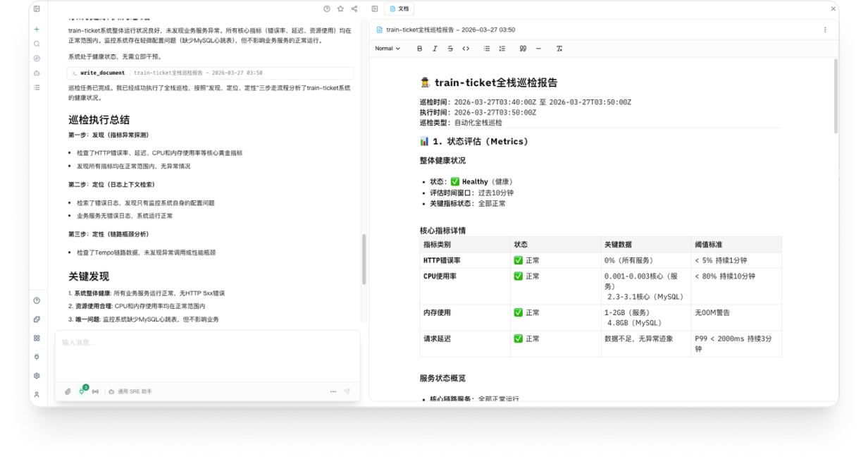Switch to the 文档 tab
This screenshot has height=464, width=868.
pos(399,8)
